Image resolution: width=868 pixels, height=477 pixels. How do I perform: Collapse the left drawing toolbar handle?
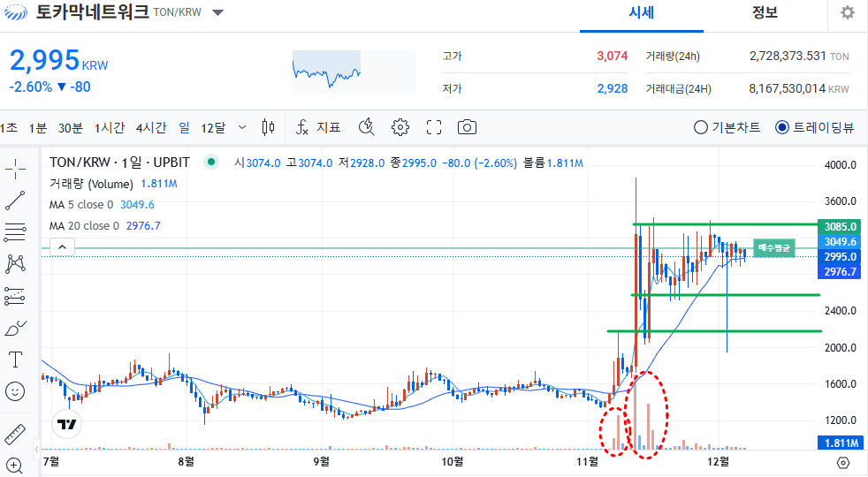37,449
